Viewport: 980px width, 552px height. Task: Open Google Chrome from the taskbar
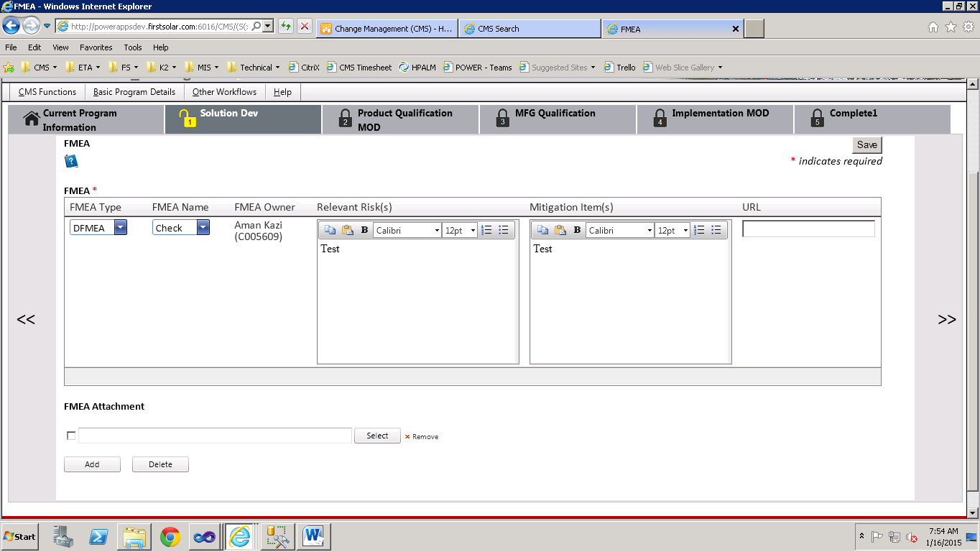(170, 537)
